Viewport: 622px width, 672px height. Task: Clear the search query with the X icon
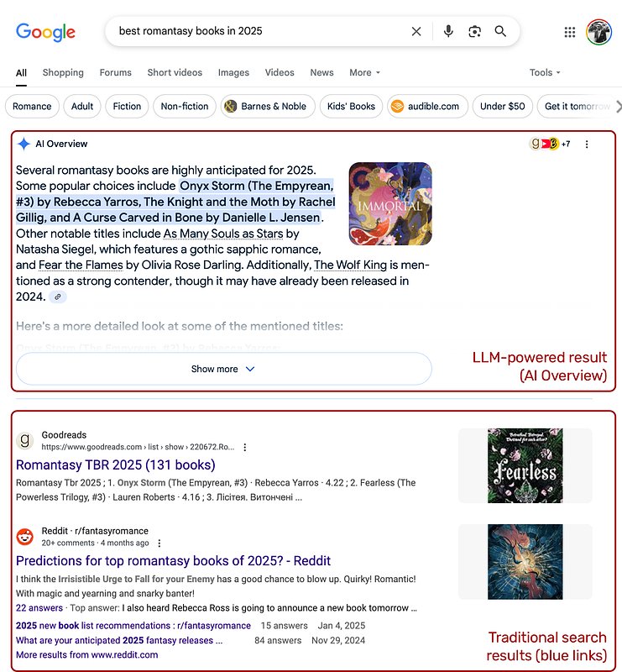416,31
